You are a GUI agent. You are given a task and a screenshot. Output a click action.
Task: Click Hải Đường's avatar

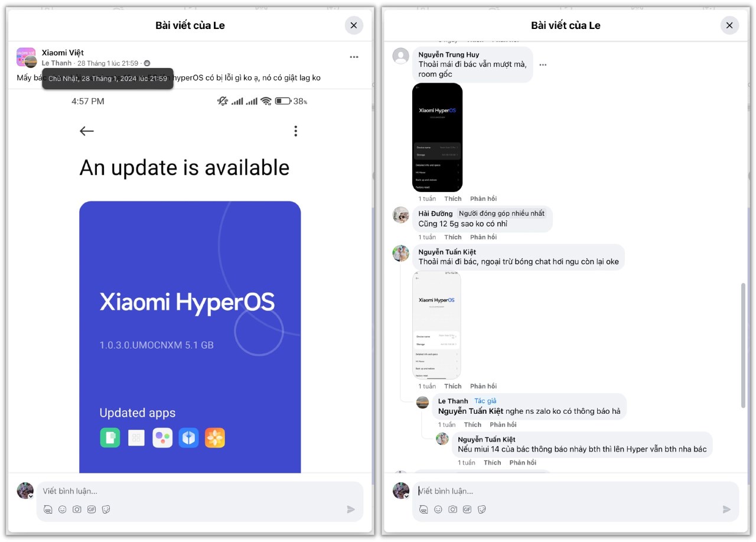(x=401, y=215)
